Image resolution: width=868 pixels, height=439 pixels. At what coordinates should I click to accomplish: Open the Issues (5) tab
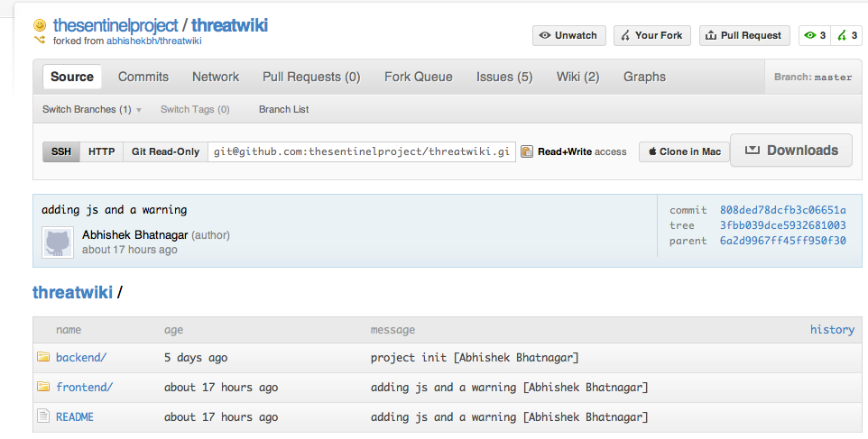pos(504,77)
